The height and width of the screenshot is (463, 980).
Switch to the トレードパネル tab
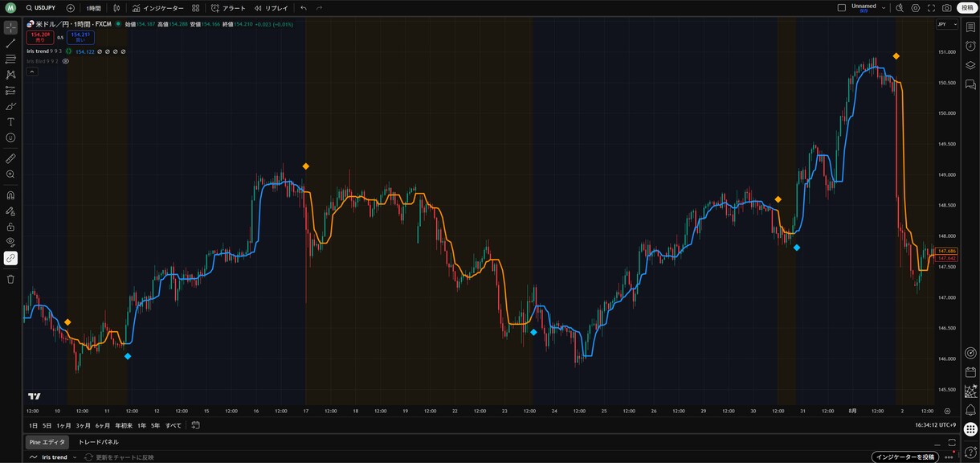pyautogui.click(x=98, y=442)
